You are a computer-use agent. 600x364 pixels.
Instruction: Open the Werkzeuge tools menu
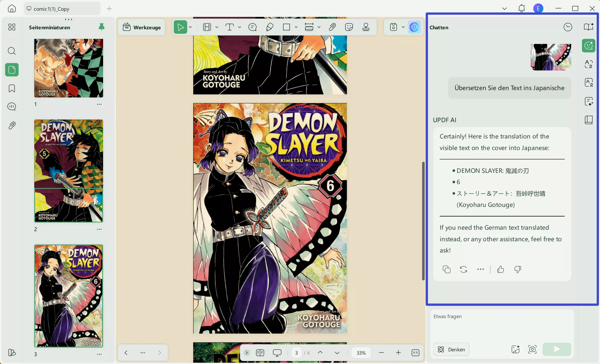[142, 27]
